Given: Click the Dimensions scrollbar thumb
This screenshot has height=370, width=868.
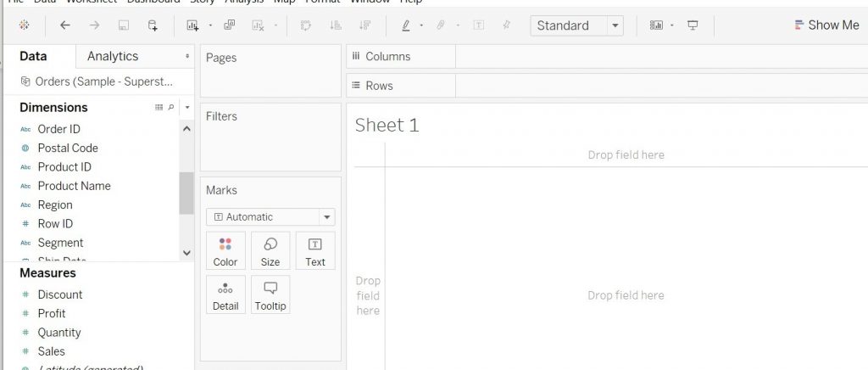Looking at the screenshot, I should coord(186,193).
